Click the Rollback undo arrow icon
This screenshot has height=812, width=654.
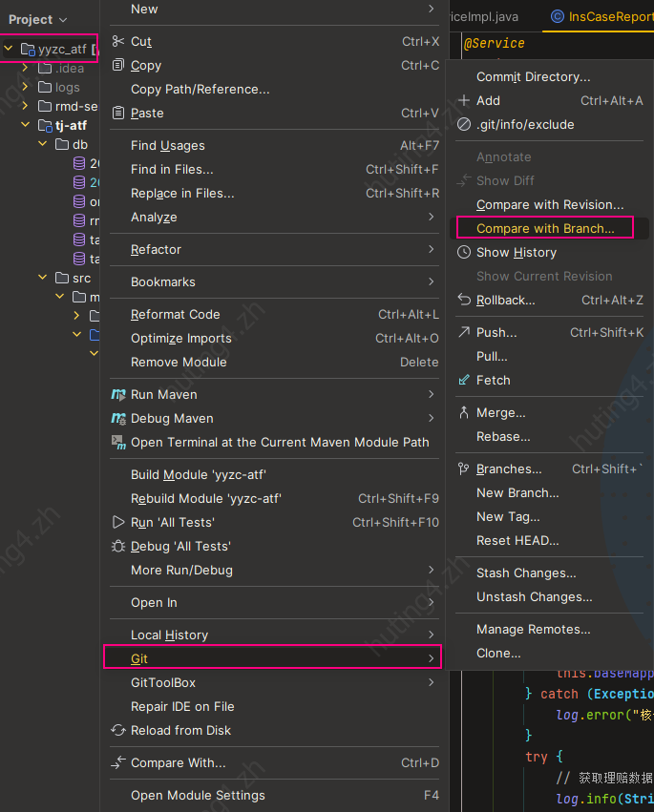pos(464,300)
